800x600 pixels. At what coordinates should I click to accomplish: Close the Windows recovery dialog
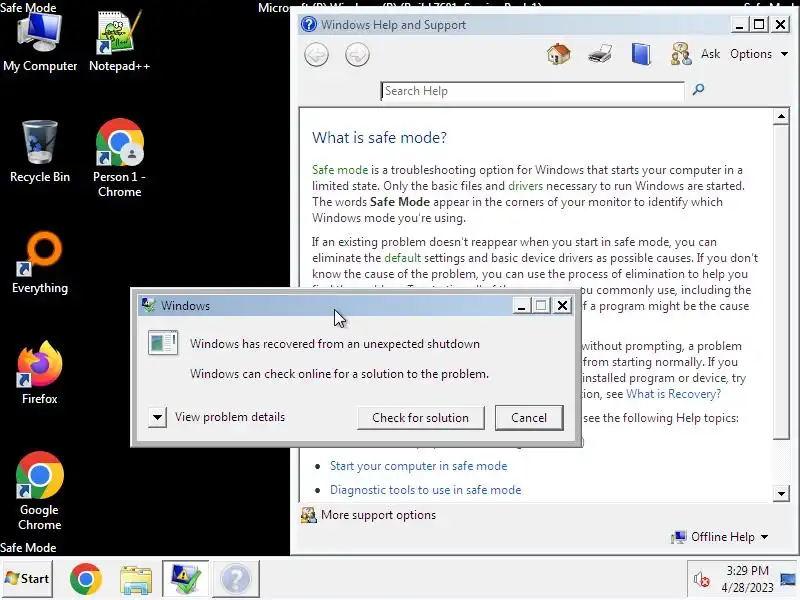[x=562, y=306]
